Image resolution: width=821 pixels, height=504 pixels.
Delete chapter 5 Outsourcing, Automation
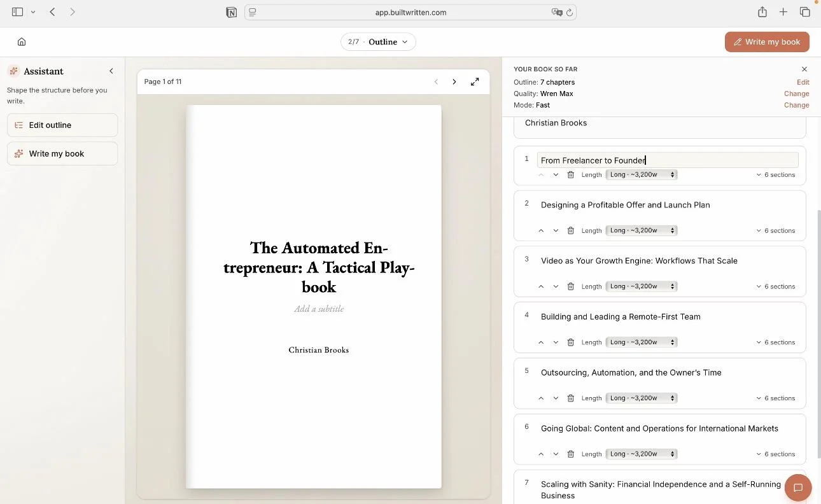[x=571, y=398]
